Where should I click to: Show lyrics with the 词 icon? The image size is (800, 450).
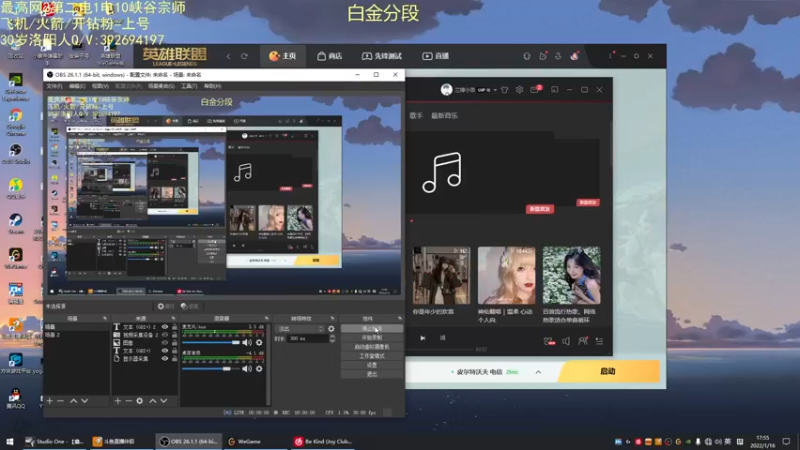pos(442,338)
